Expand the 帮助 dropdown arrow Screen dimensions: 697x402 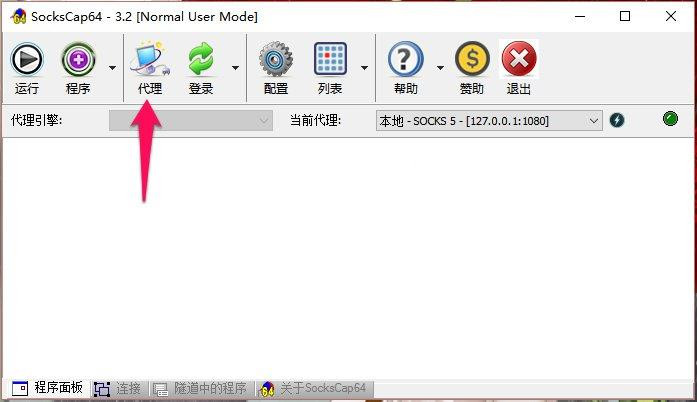coord(440,68)
